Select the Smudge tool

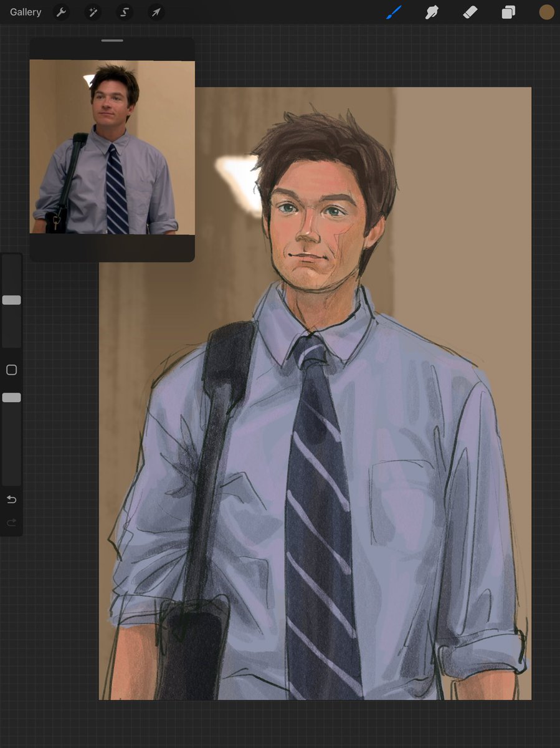click(x=432, y=12)
